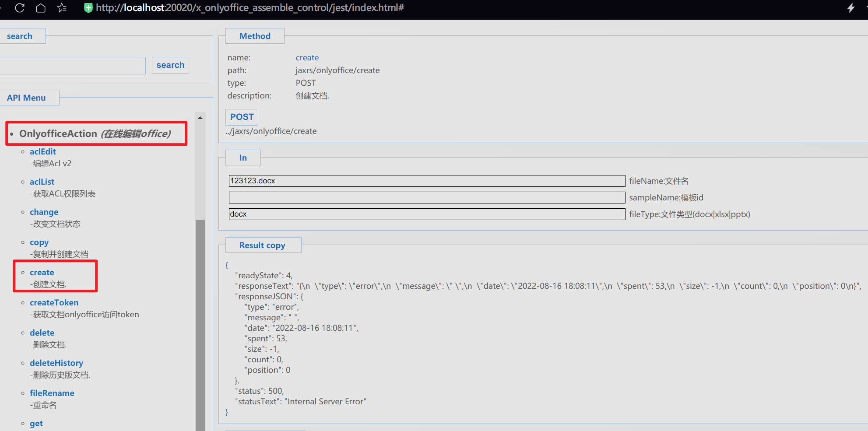This screenshot has height=431, width=868.
Task: Click the browser address bar URL
Action: click(250, 8)
